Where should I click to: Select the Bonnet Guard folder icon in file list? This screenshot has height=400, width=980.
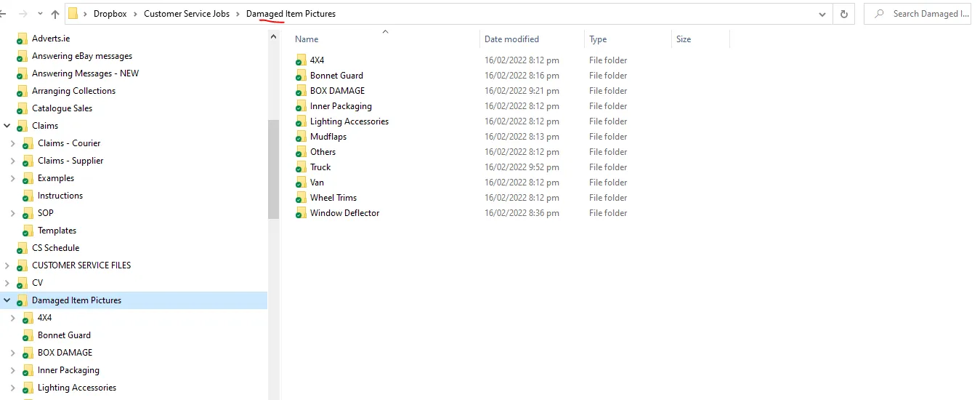click(301, 76)
